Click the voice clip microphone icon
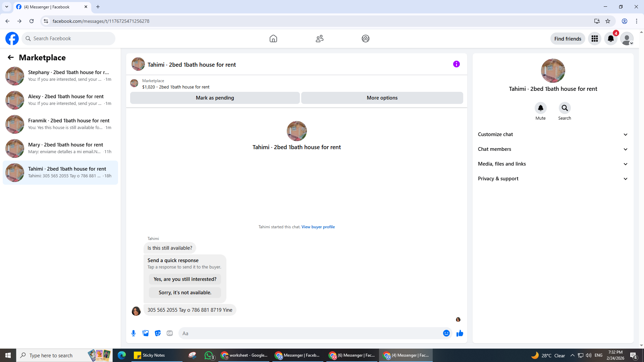644x362 pixels. 133,333
